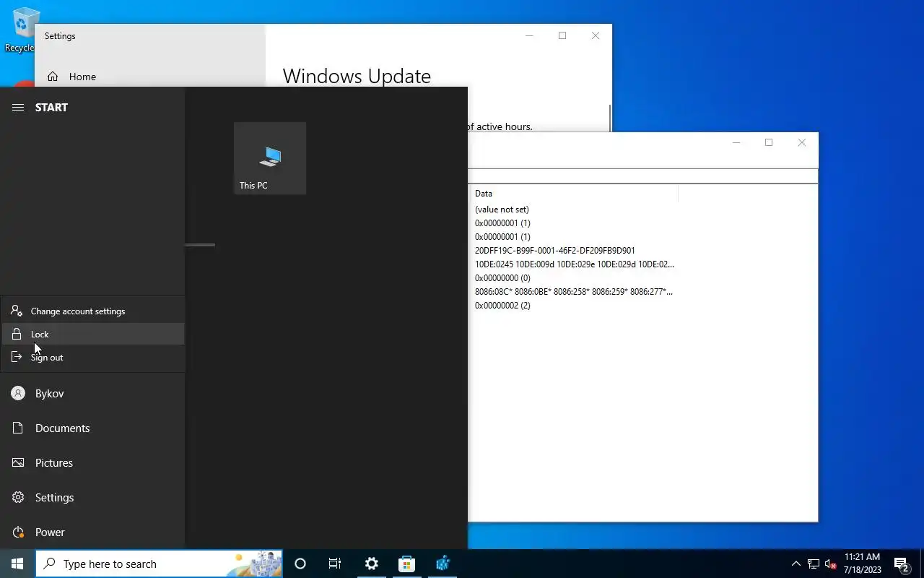Maximize the Settings window
The height and width of the screenshot is (578, 924).
click(562, 35)
